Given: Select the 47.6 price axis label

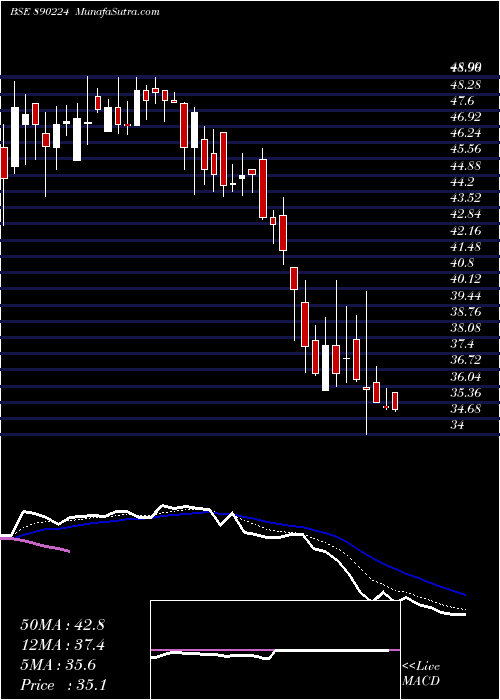Looking at the screenshot, I should [x=463, y=100].
